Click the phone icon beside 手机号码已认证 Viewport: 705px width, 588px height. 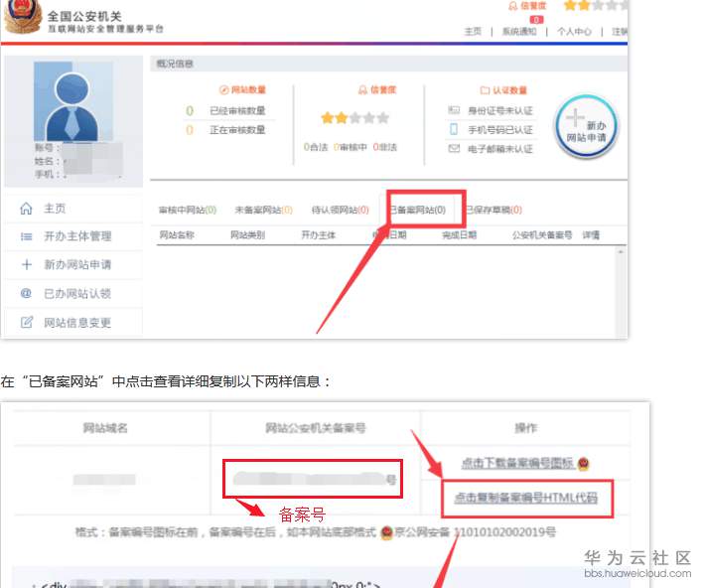coord(454,129)
